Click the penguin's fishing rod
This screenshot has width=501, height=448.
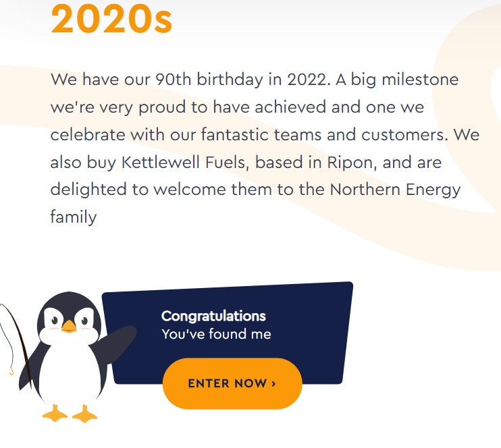tap(19, 337)
